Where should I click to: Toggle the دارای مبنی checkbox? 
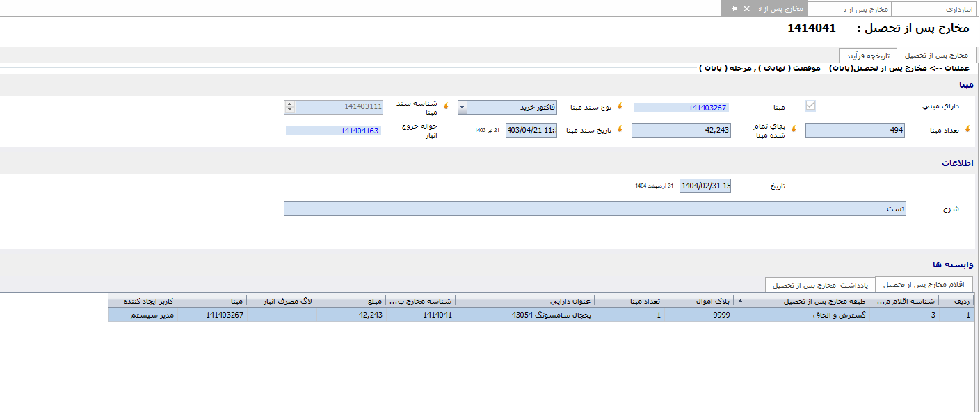tap(810, 106)
